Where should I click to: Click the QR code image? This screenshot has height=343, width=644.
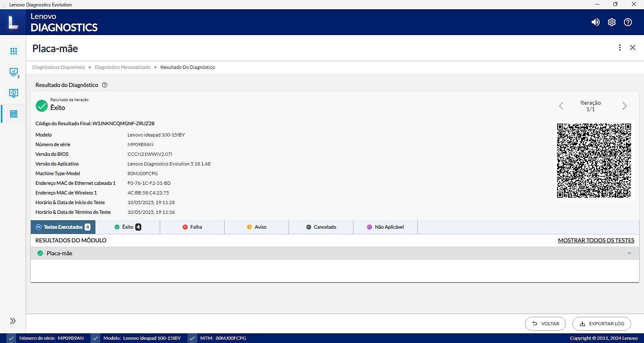(594, 161)
